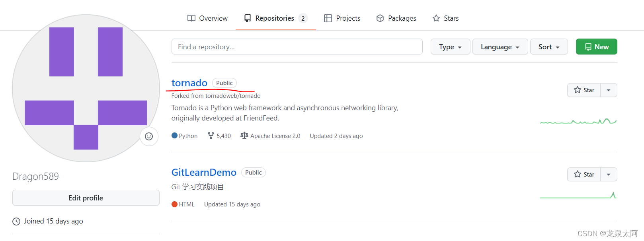Expand the Language filter dropdown
The height and width of the screenshot is (241, 644).
[500, 47]
